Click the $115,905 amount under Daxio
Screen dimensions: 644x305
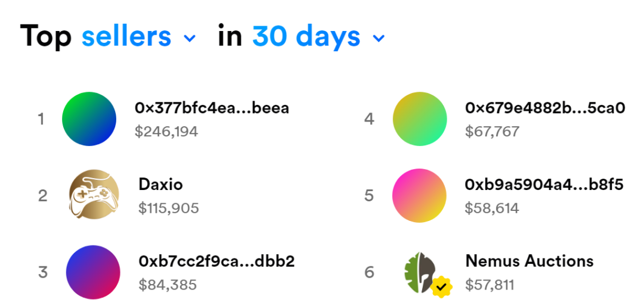tap(169, 208)
